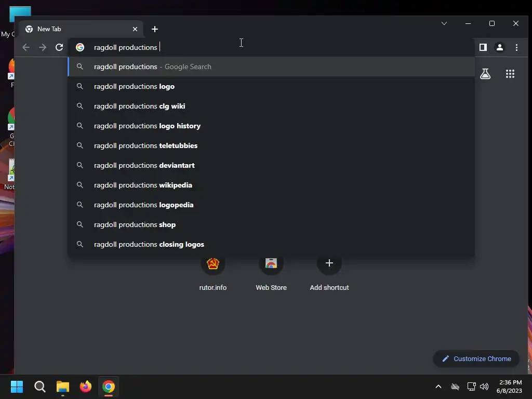Click the Chrome taskbar icon
532x399 pixels.
[x=109, y=387]
